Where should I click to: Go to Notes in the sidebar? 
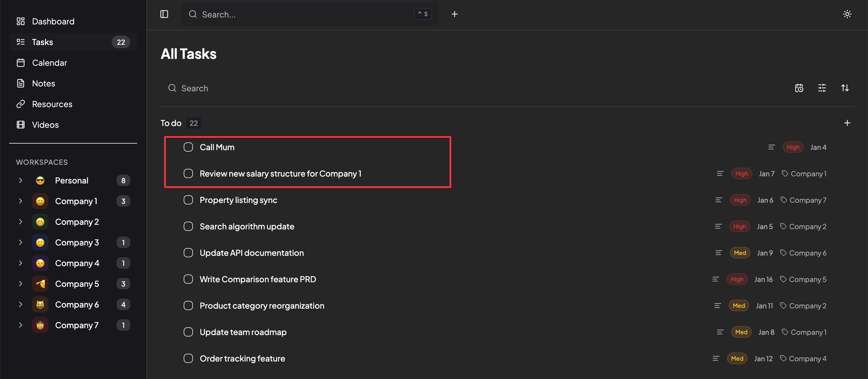point(43,83)
